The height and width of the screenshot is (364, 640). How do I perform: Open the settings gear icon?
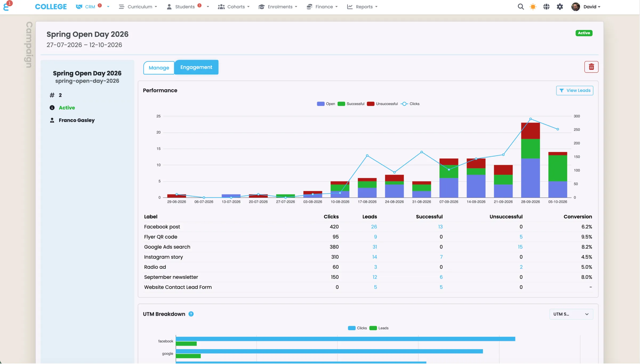pos(560,7)
